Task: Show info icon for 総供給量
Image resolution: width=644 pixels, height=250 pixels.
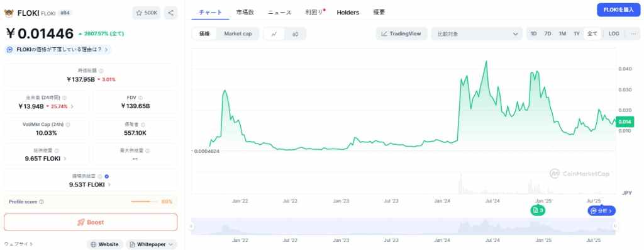Action: [57, 151]
